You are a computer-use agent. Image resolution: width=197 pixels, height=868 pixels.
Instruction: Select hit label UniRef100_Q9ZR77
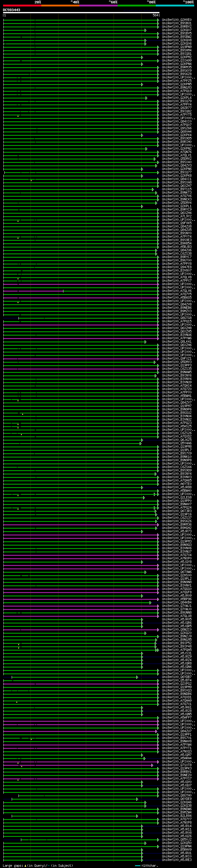177,108
